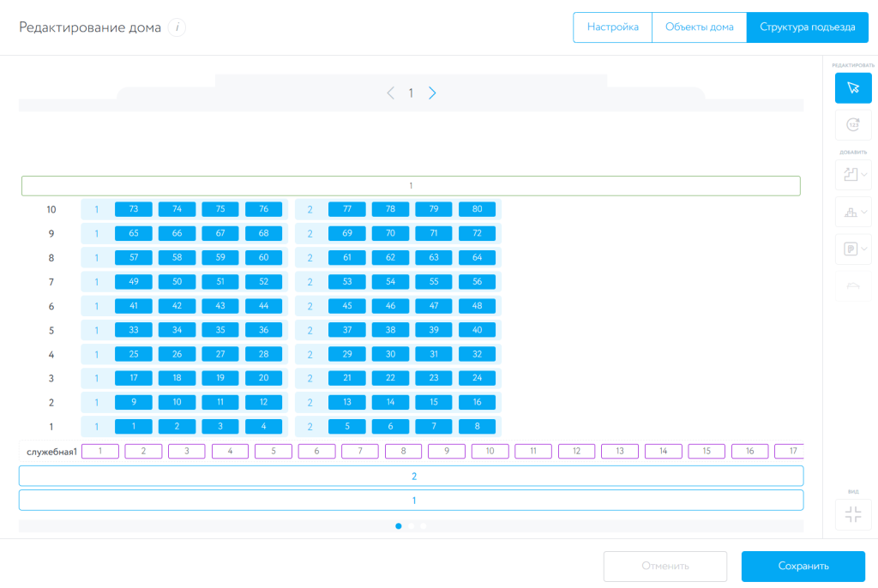Select the cursor pointer edit tool
This screenshot has width=878, height=588.
point(853,88)
